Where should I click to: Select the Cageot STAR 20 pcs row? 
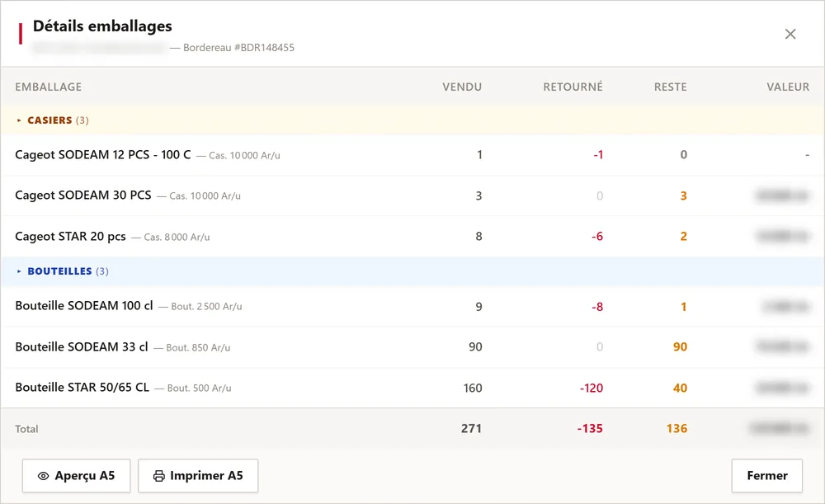tap(412, 237)
